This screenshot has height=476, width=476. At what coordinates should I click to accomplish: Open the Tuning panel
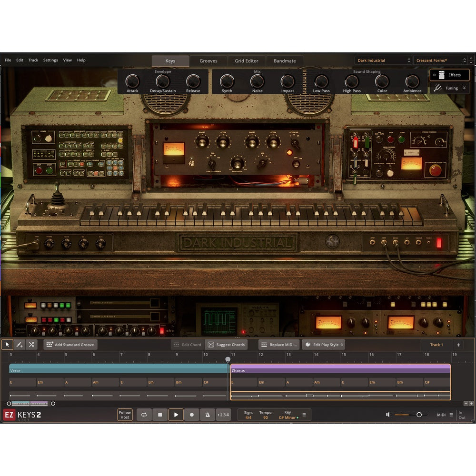[x=449, y=88]
